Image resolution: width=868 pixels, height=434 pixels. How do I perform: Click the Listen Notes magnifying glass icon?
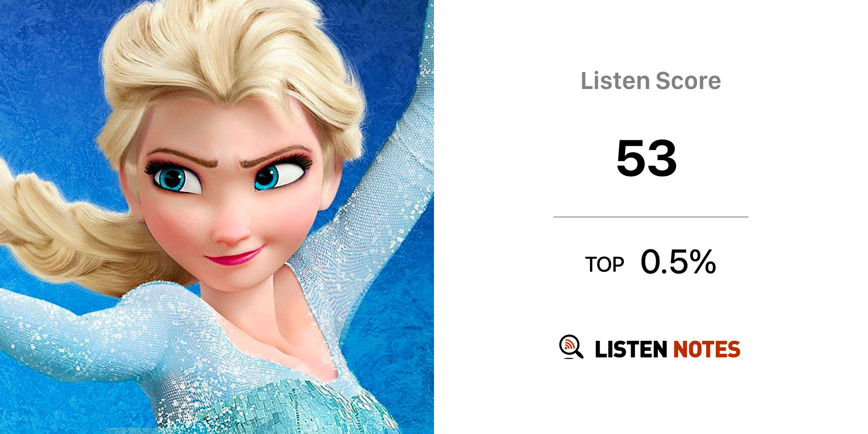[571, 347]
